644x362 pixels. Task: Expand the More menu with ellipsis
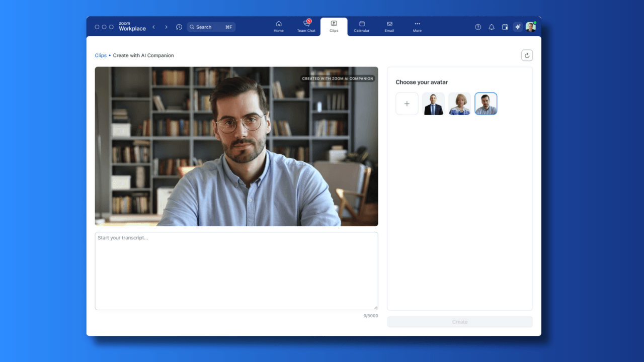(417, 26)
